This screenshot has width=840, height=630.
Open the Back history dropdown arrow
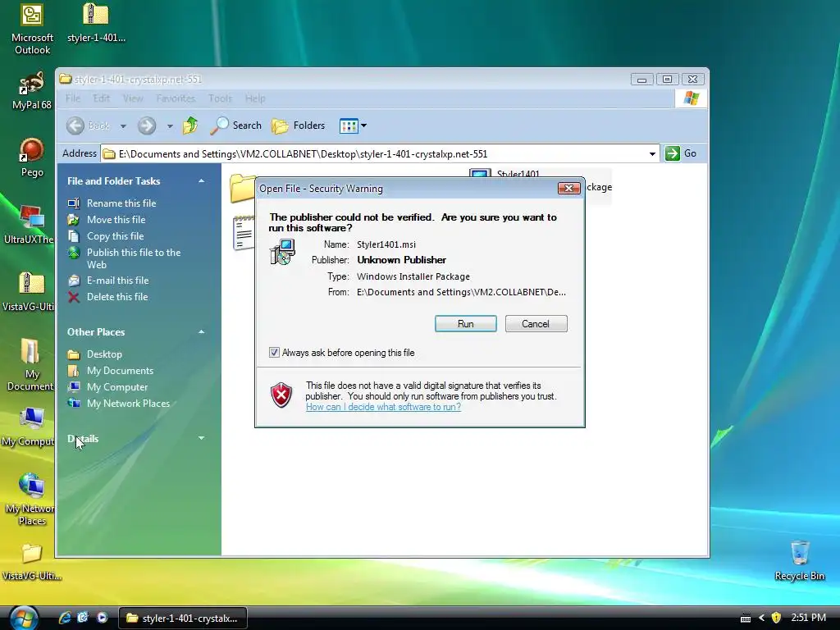click(x=123, y=126)
